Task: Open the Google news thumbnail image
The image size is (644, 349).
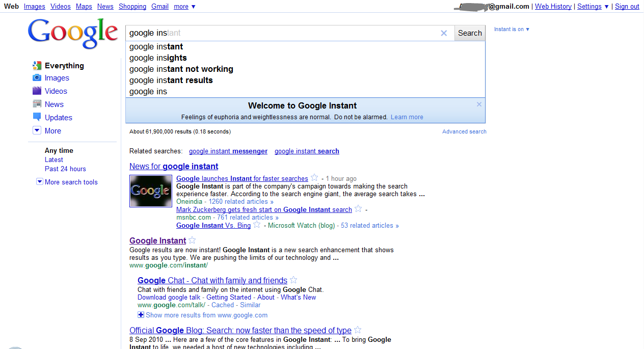Action: click(150, 191)
